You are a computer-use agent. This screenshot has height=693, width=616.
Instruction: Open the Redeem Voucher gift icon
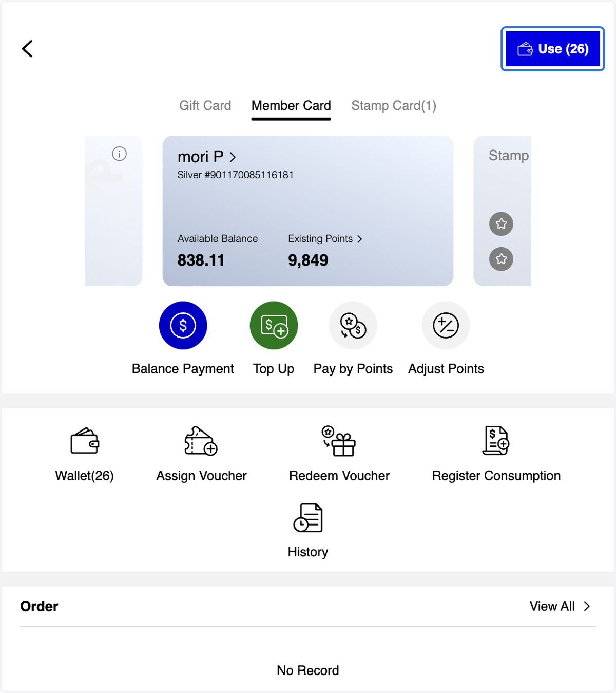pyautogui.click(x=339, y=441)
